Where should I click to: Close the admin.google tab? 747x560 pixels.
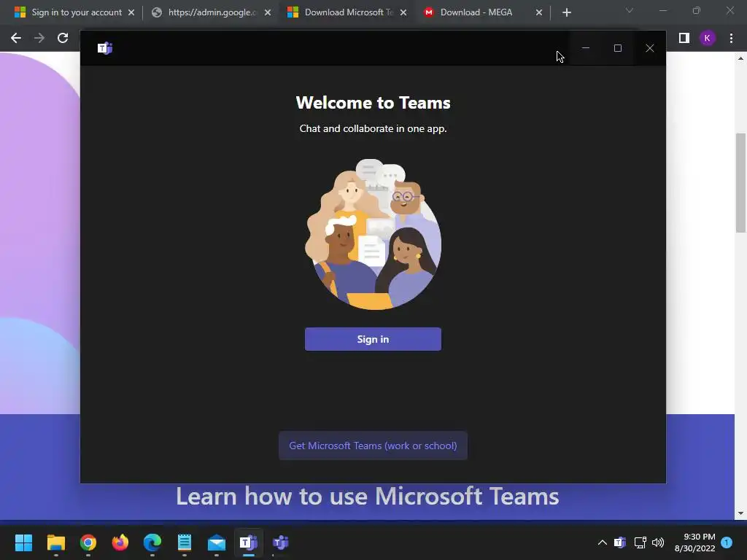point(268,12)
